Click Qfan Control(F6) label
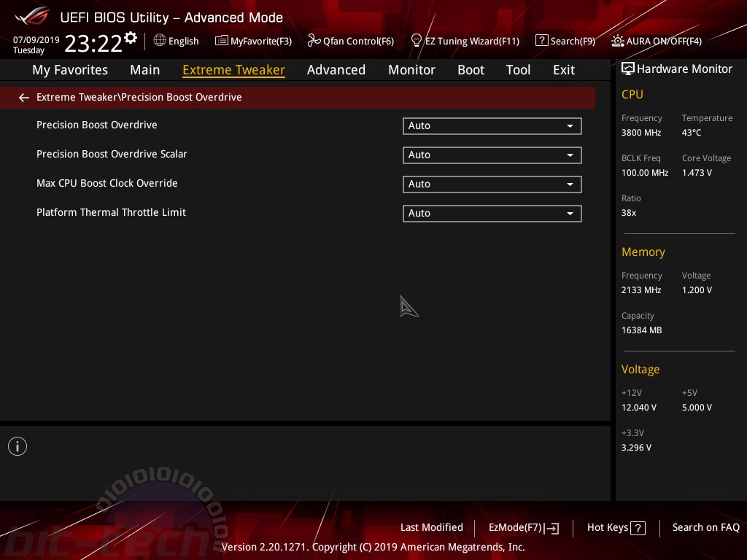This screenshot has width=747, height=560. (358, 42)
